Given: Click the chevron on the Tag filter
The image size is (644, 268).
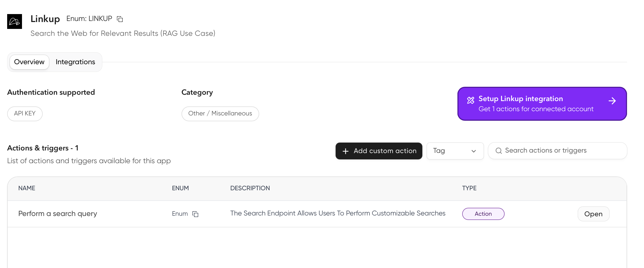Looking at the screenshot, I should [474, 151].
